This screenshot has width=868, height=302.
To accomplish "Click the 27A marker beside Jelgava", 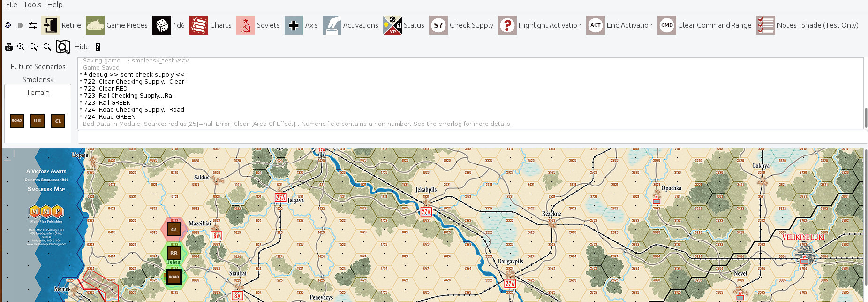I will (x=280, y=198).
